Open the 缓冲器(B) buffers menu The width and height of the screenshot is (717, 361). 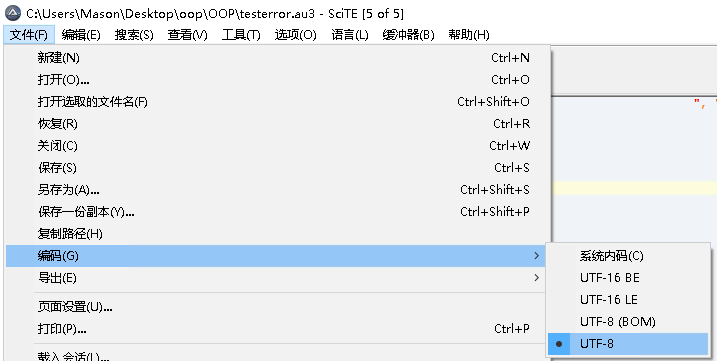point(408,35)
